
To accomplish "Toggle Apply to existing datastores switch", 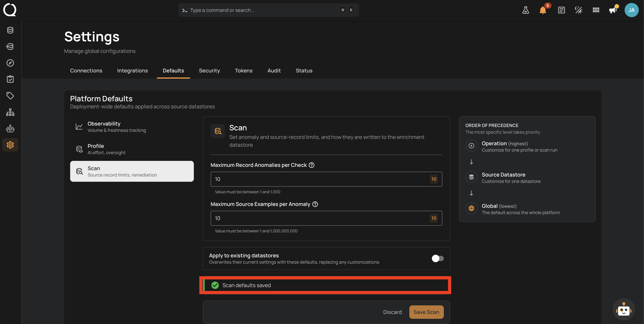I will [437, 258].
